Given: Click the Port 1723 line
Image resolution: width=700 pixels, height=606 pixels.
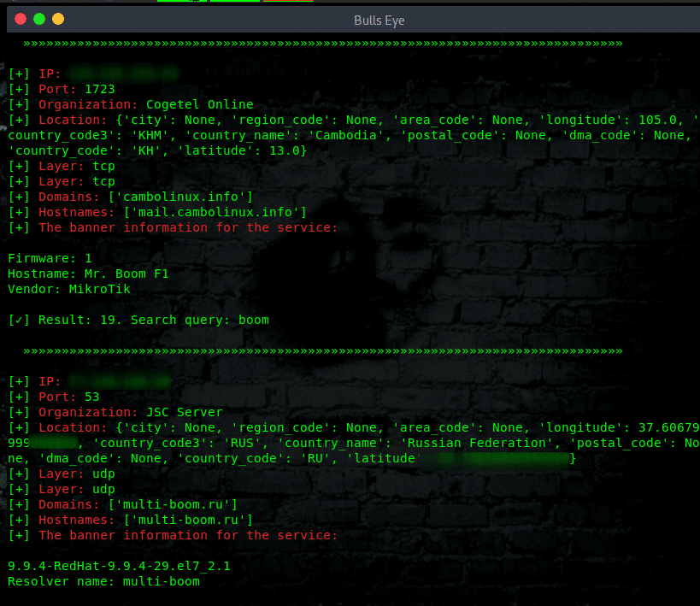Looking at the screenshot, I should point(62,89).
